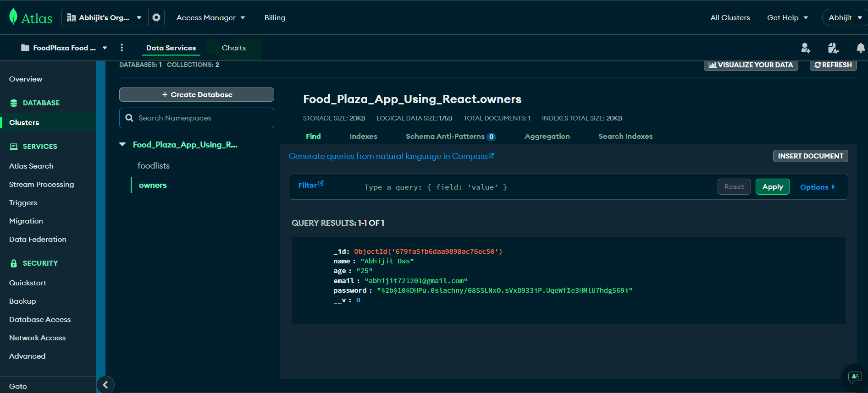Open Advanced security settings
Screen dimensions: 868x393
[27, 356]
